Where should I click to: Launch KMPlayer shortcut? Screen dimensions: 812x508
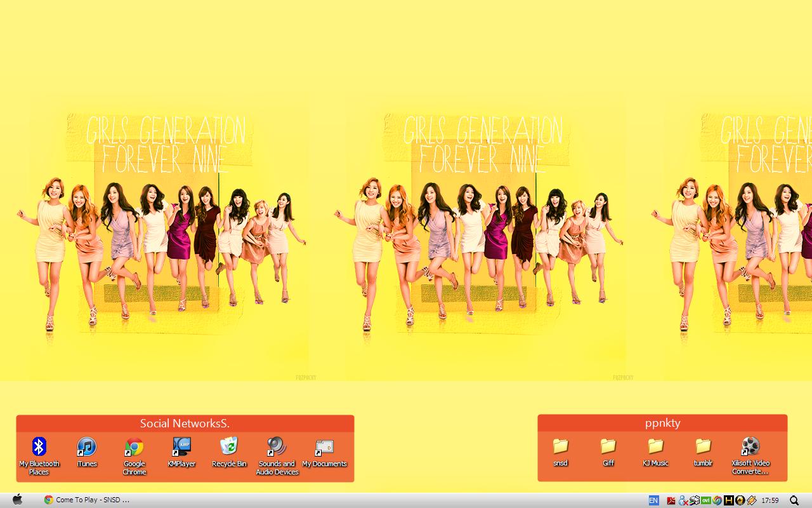pos(181,453)
